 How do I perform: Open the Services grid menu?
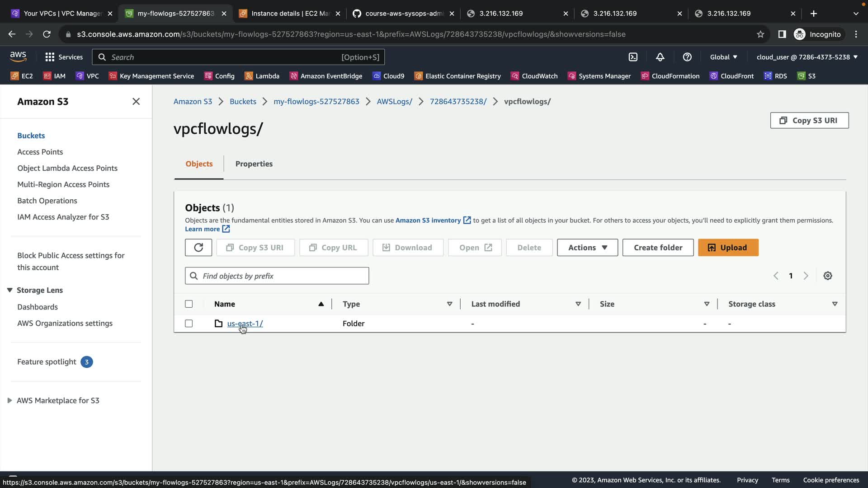click(x=64, y=57)
